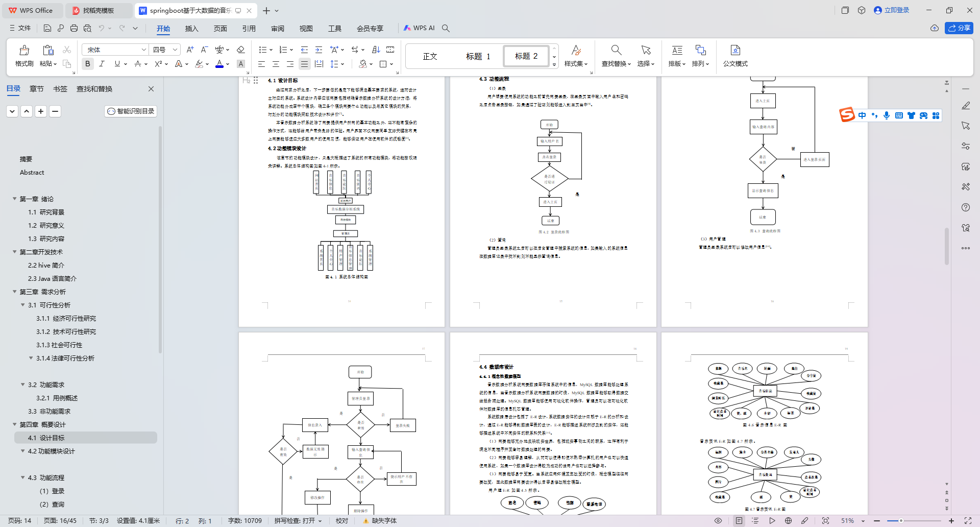Collapse the 第一章 绪论 outline node
Image resolution: width=980 pixels, height=527 pixels.
(15, 199)
